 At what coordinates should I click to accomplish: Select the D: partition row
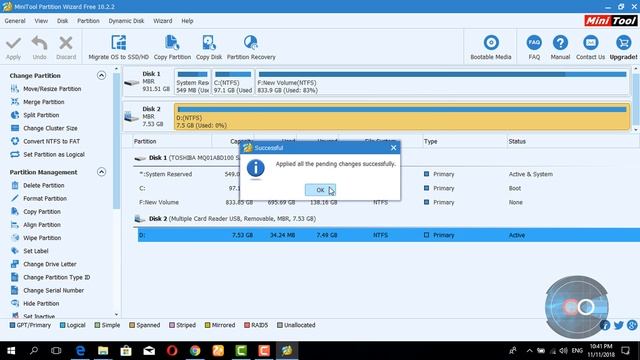[x=389, y=235]
